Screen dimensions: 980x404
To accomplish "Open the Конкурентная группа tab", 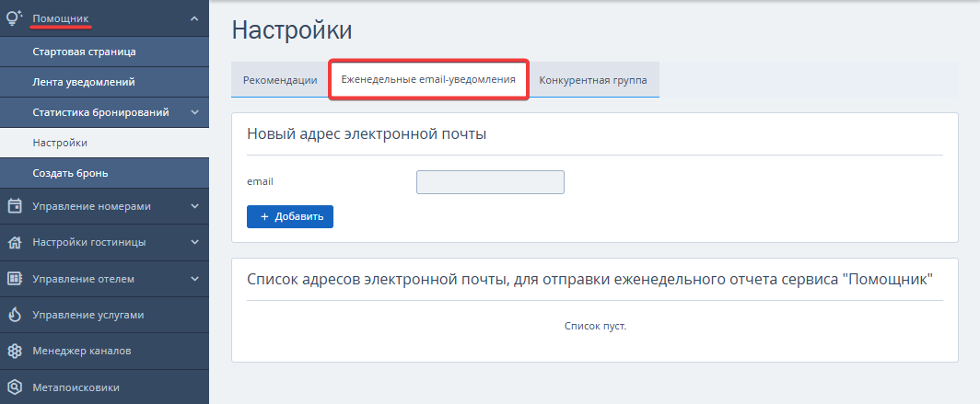I will [593, 80].
